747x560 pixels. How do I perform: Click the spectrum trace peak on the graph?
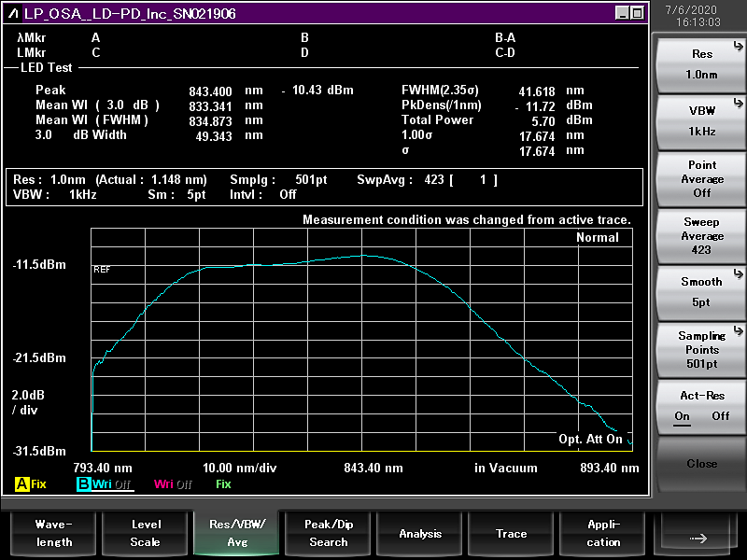(362, 255)
